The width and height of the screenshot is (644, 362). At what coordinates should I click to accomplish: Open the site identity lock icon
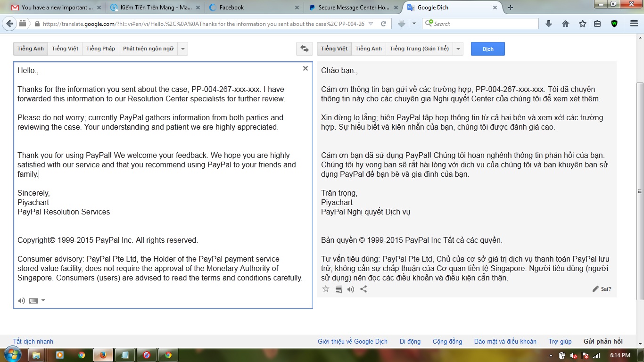coord(37,24)
